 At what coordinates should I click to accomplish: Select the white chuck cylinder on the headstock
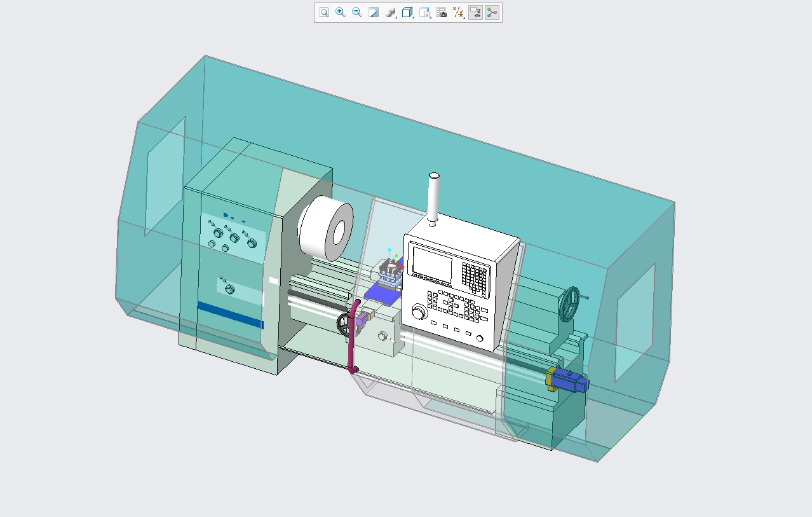click(325, 228)
